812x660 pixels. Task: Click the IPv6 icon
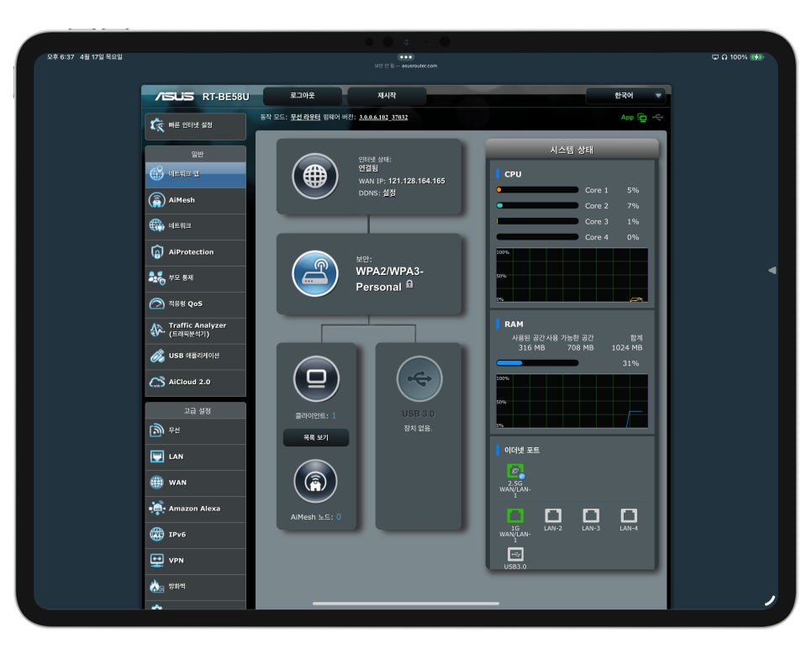(156, 534)
